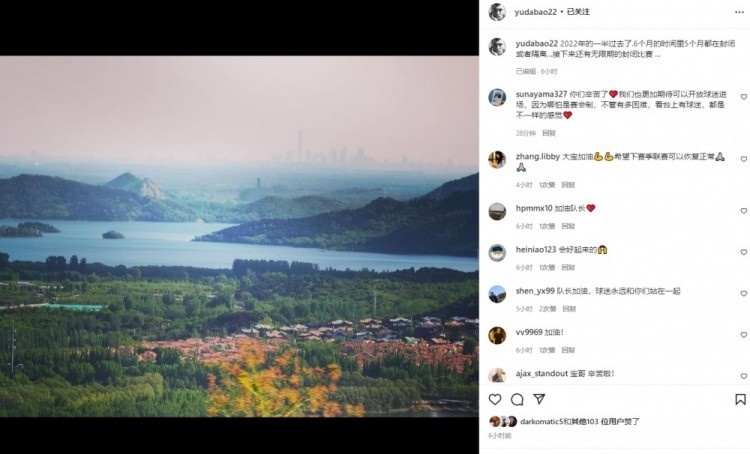
Task: Open the landscape lake photo
Action: [x=239, y=236]
